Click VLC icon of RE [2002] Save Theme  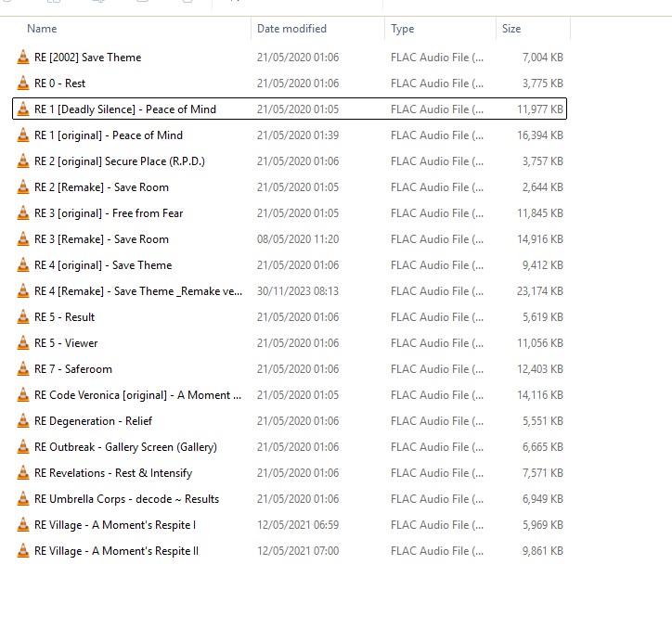pyautogui.click(x=22, y=58)
